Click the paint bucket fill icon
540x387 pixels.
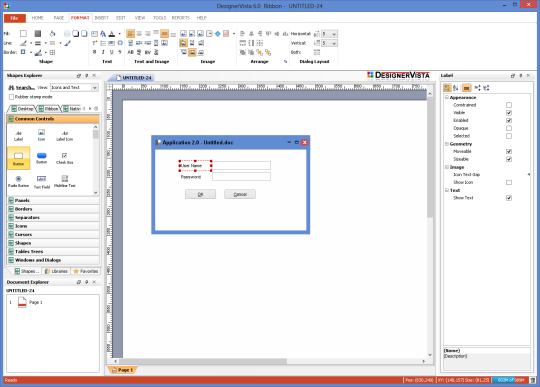[x=52, y=33]
